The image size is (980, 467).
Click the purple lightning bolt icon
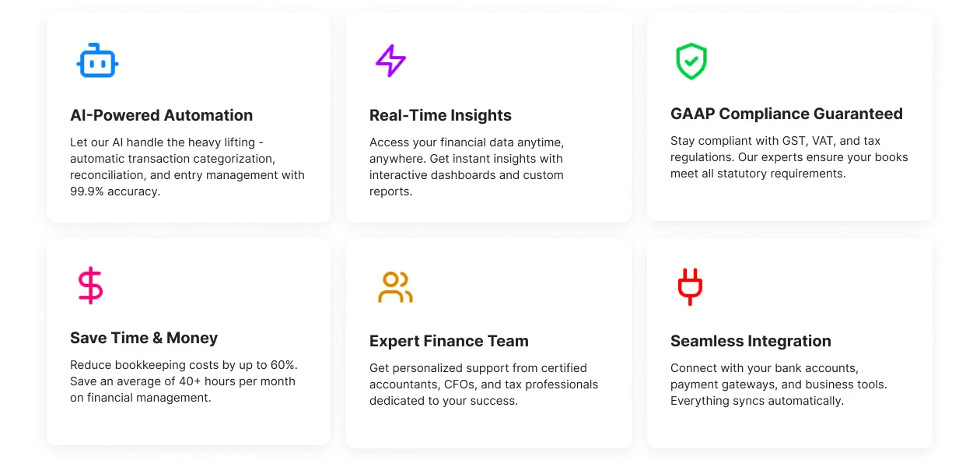(390, 61)
